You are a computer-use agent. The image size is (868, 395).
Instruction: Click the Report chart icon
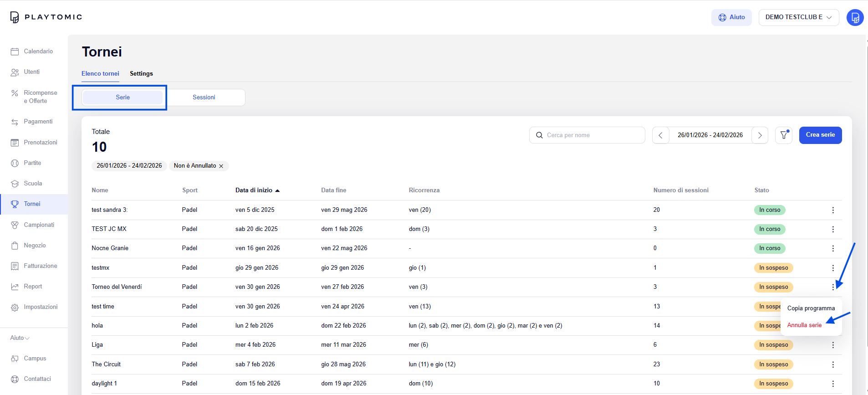tap(15, 287)
